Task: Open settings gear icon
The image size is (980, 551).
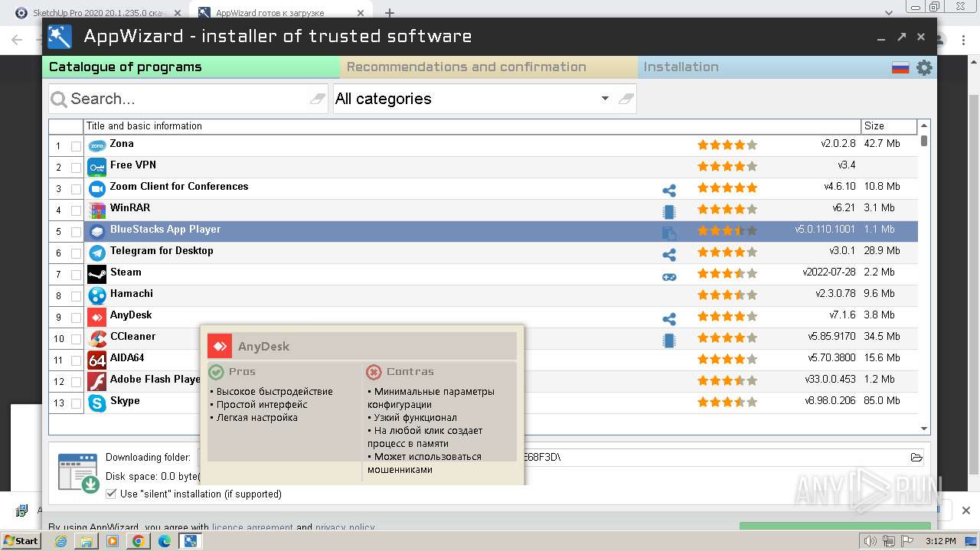Action: 924,67
